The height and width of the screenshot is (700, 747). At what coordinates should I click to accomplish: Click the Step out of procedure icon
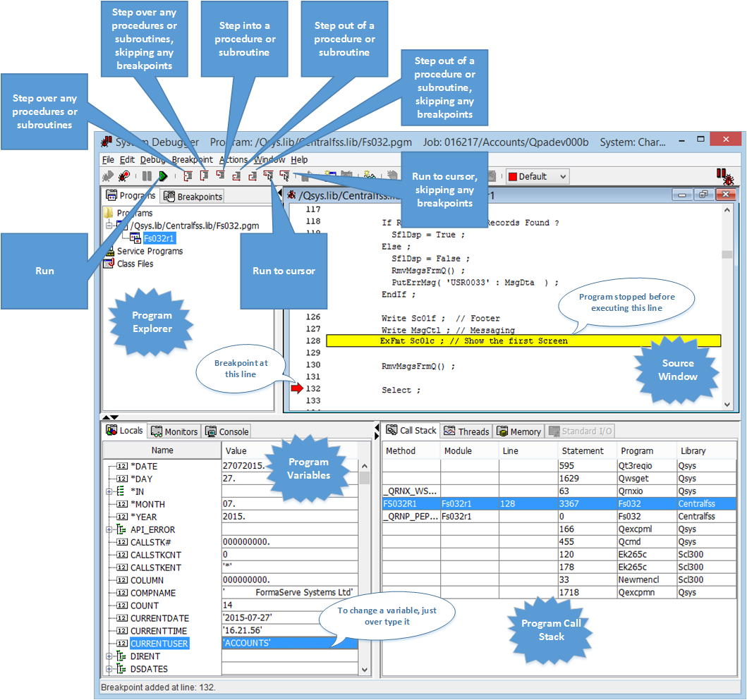[x=236, y=176]
